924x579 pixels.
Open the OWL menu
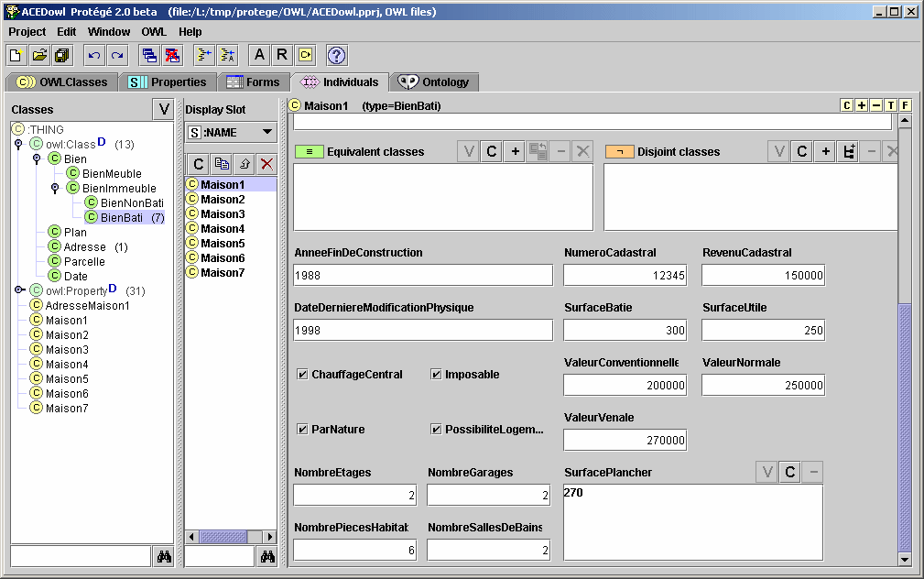[154, 32]
